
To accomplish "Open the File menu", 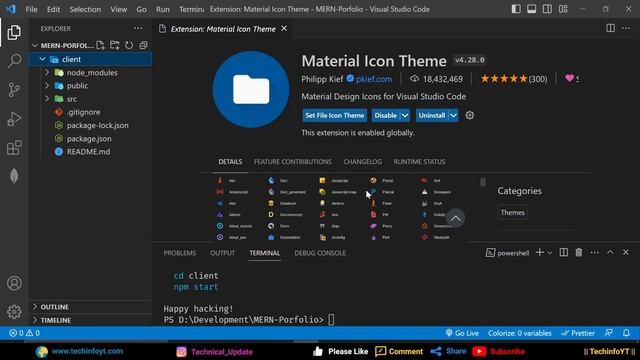I will 31,9.
